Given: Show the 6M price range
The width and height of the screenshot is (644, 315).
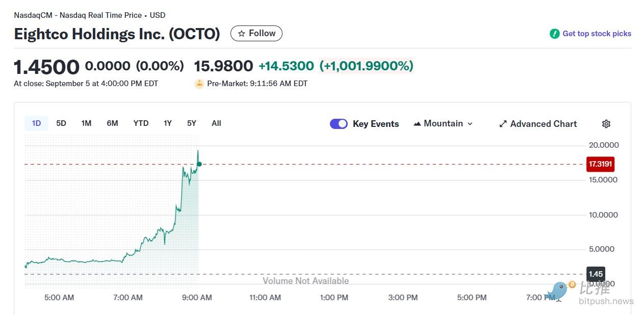Looking at the screenshot, I should (112, 123).
